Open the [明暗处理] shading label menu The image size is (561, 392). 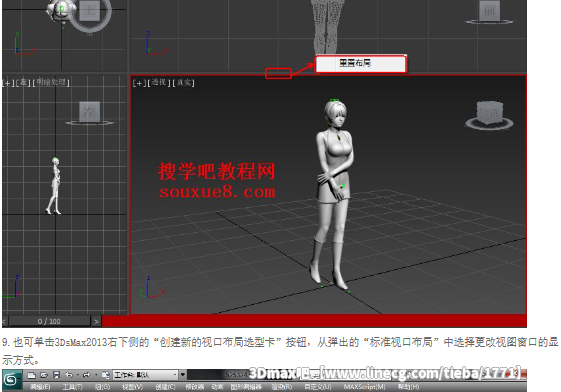pos(51,82)
